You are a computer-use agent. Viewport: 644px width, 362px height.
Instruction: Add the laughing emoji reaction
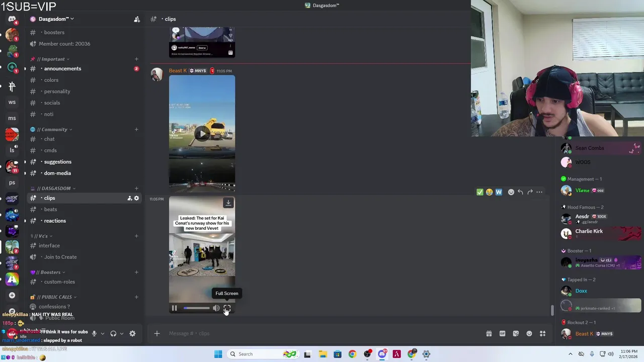pyautogui.click(x=489, y=192)
